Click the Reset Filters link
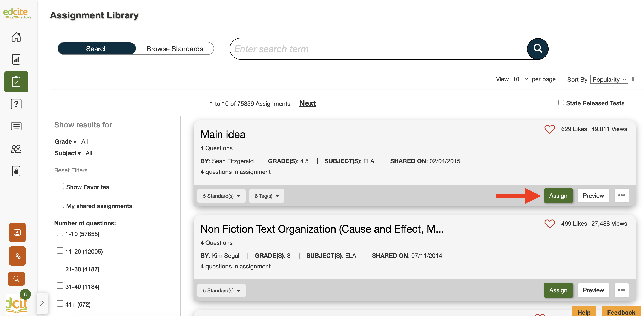 point(71,170)
